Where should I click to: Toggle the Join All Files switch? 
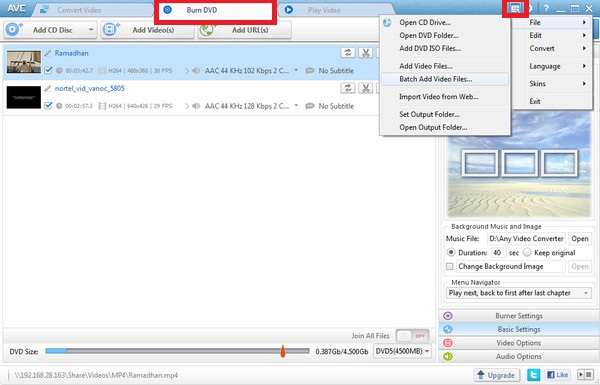click(412, 336)
